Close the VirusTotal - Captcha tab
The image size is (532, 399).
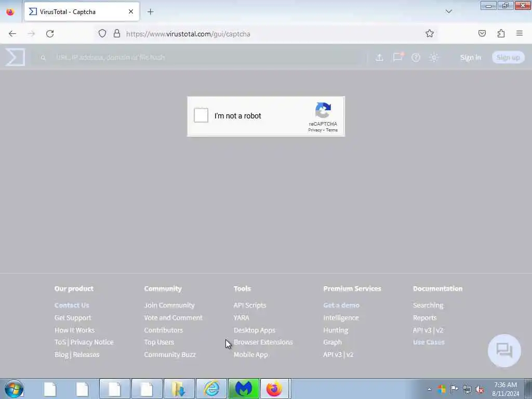pos(130,11)
